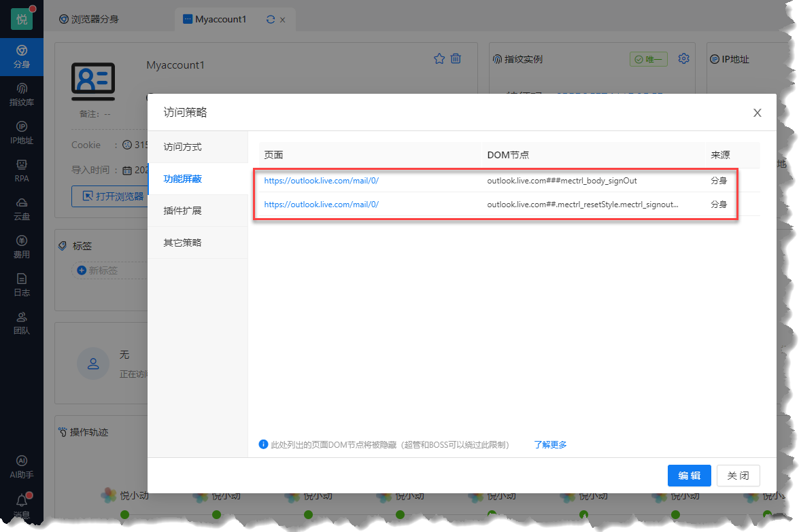
Task: Close the Myaccount1 tab
Action: pos(283,20)
